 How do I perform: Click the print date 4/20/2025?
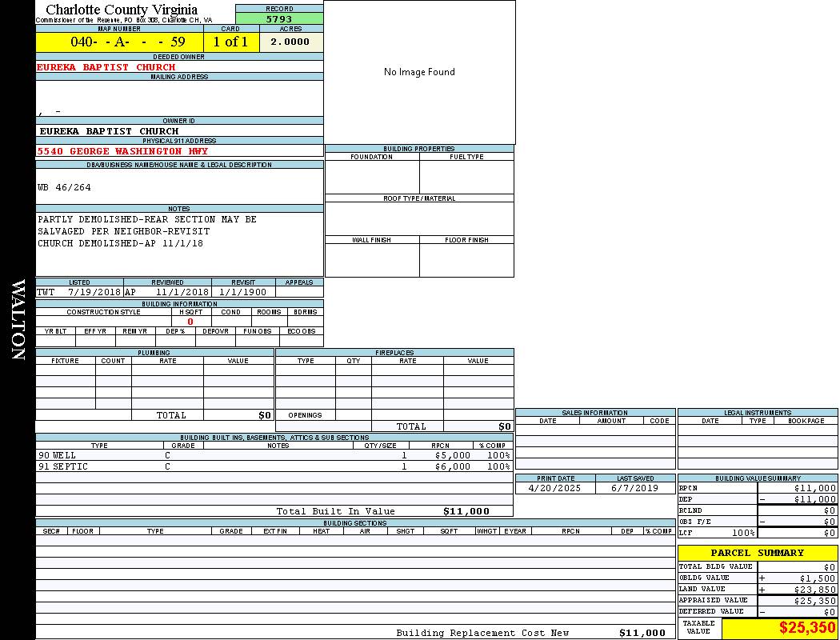[x=555, y=487]
